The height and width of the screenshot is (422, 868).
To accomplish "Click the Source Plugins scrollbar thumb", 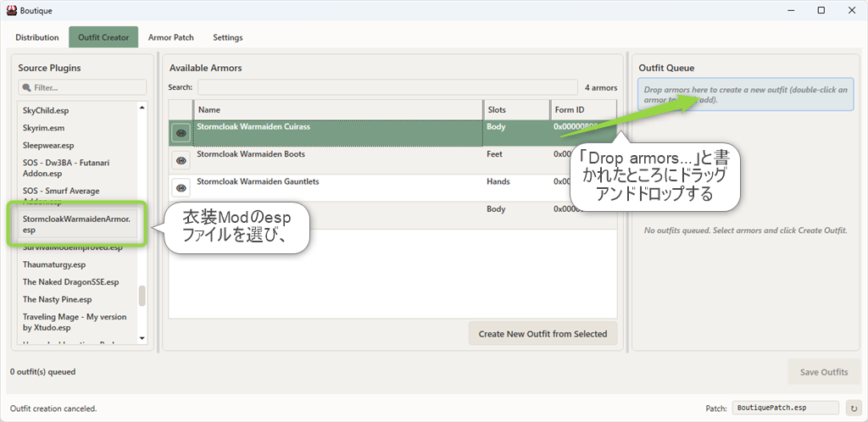I will pos(142,296).
